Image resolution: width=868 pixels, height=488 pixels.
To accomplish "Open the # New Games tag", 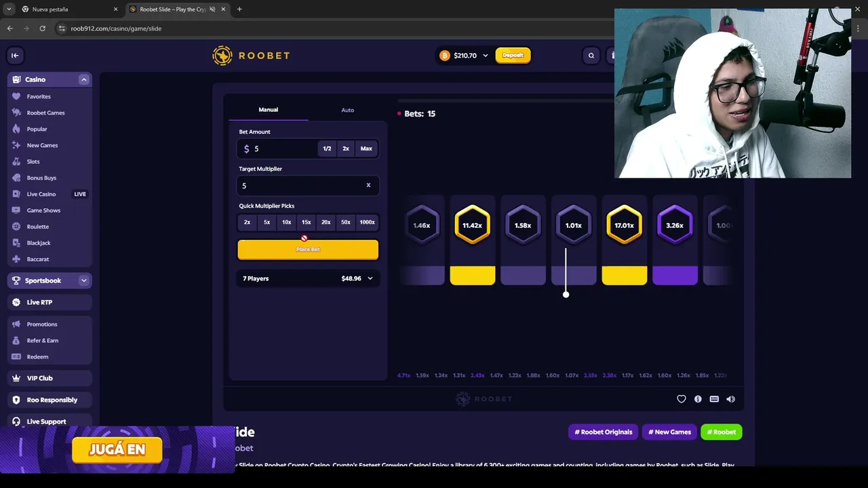I will [670, 432].
